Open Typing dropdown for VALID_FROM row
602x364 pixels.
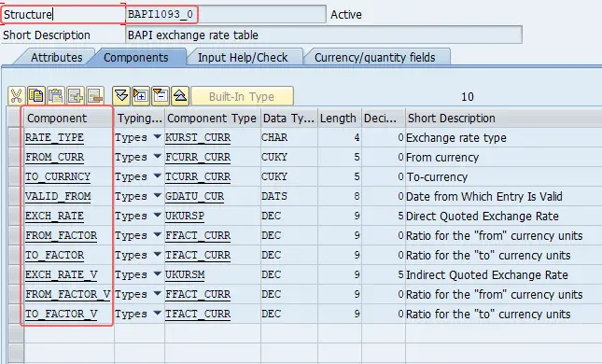[x=157, y=195]
